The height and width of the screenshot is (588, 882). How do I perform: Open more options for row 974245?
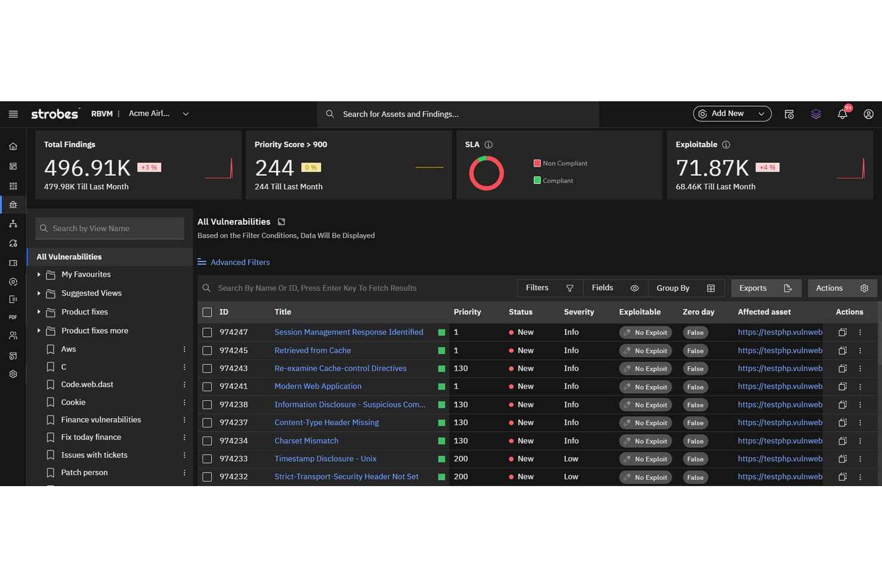click(x=860, y=351)
